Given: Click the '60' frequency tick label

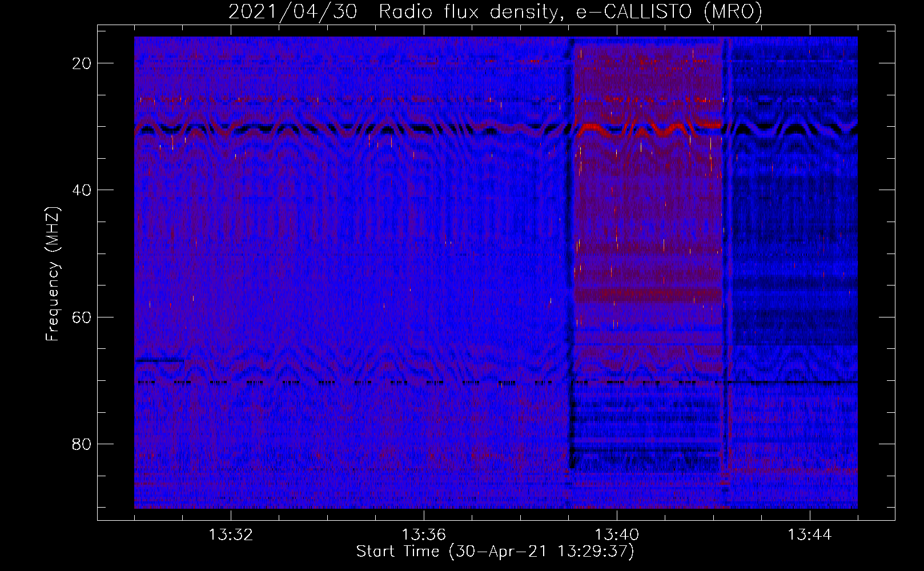Looking at the screenshot, I should pyautogui.click(x=82, y=317).
